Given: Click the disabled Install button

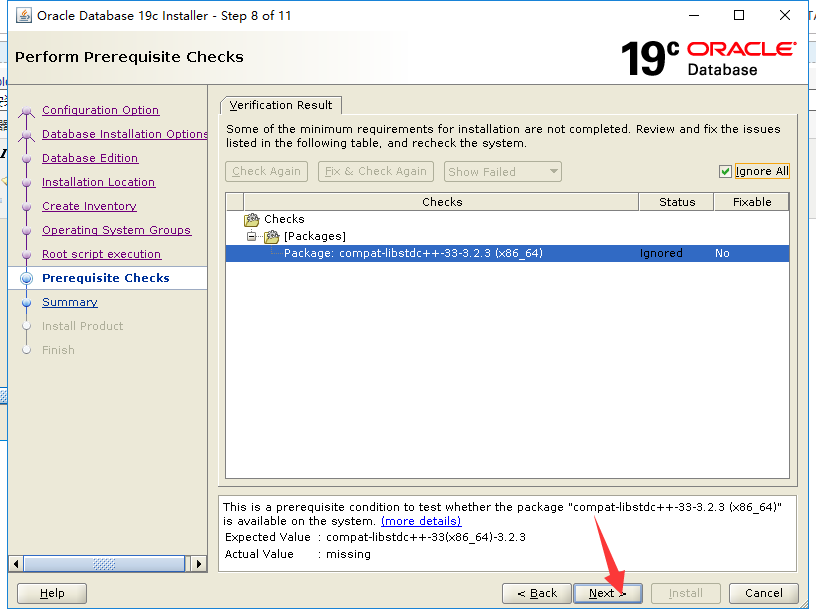Looking at the screenshot, I should pyautogui.click(x=685, y=593).
